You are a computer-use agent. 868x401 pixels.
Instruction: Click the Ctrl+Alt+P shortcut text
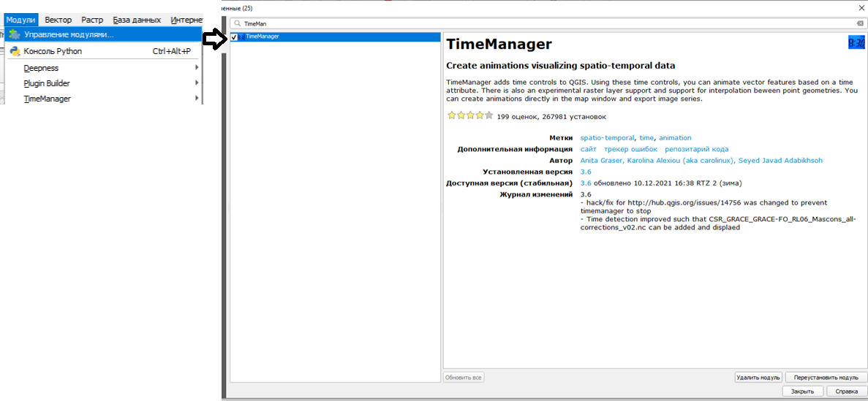172,51
